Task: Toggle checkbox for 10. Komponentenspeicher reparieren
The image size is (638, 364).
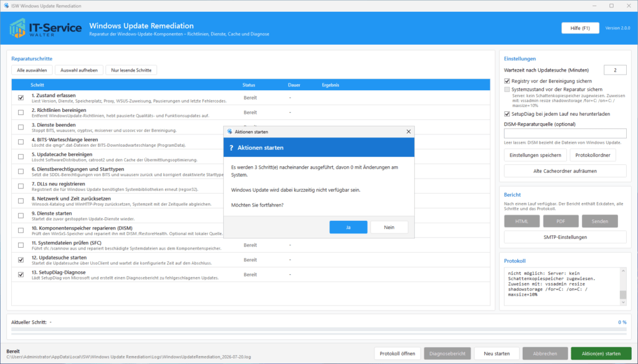Action: click(21, 230)
